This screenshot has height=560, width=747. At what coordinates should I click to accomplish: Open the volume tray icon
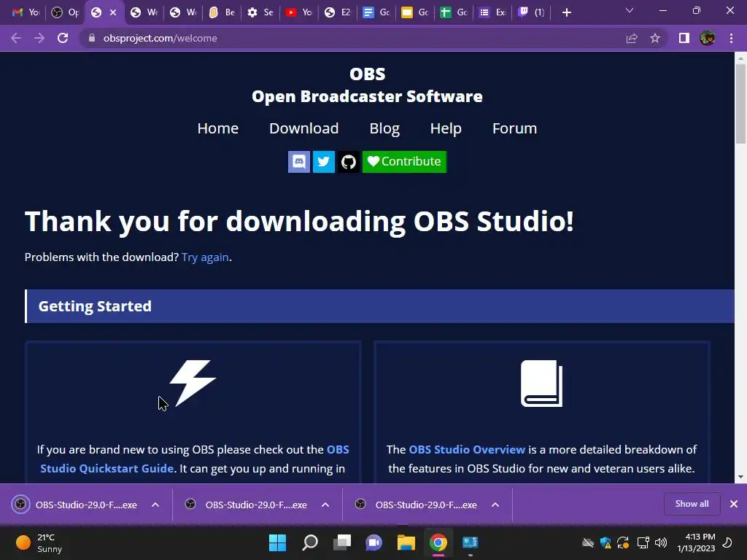(x=661, y=542)
